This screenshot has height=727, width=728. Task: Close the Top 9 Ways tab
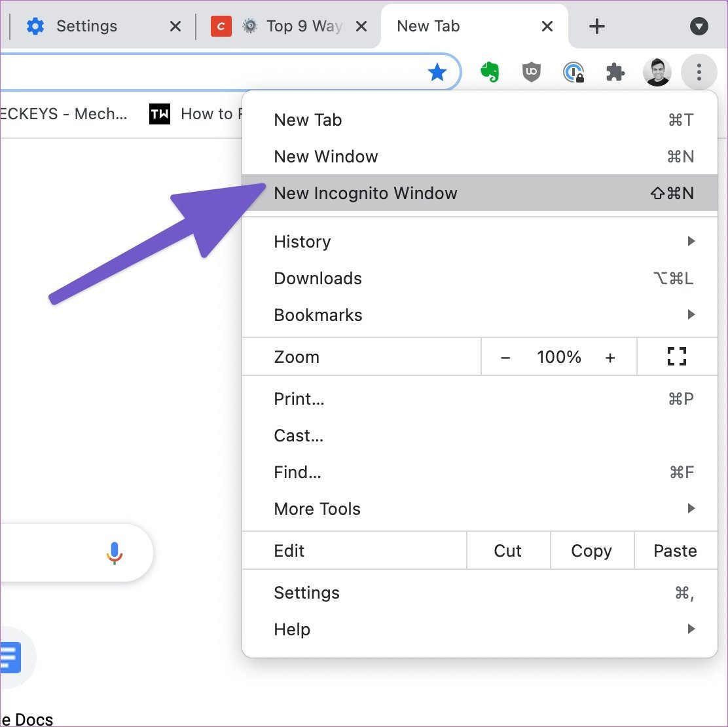[361, 26]
